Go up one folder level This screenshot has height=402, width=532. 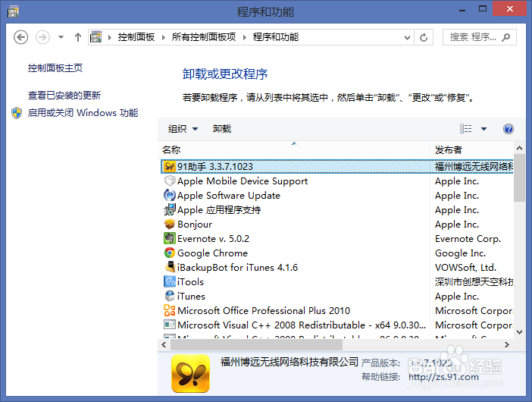(78, 37)
